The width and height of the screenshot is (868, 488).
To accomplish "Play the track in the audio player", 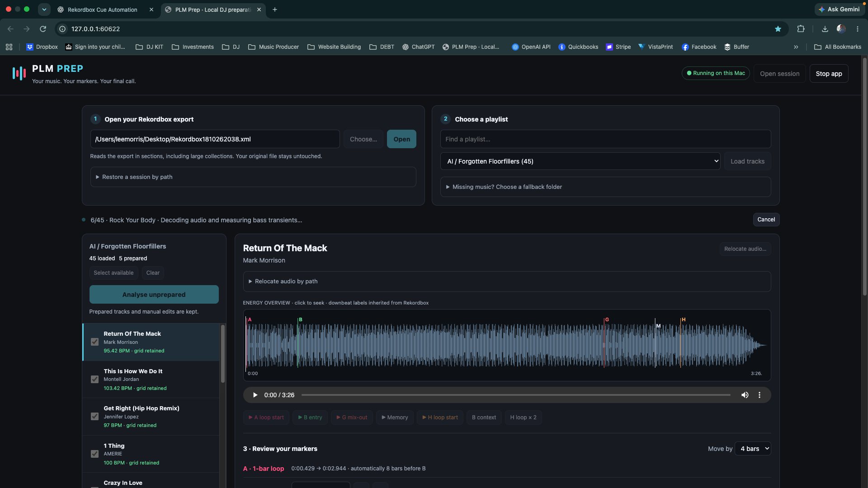I will coord(255,395).
